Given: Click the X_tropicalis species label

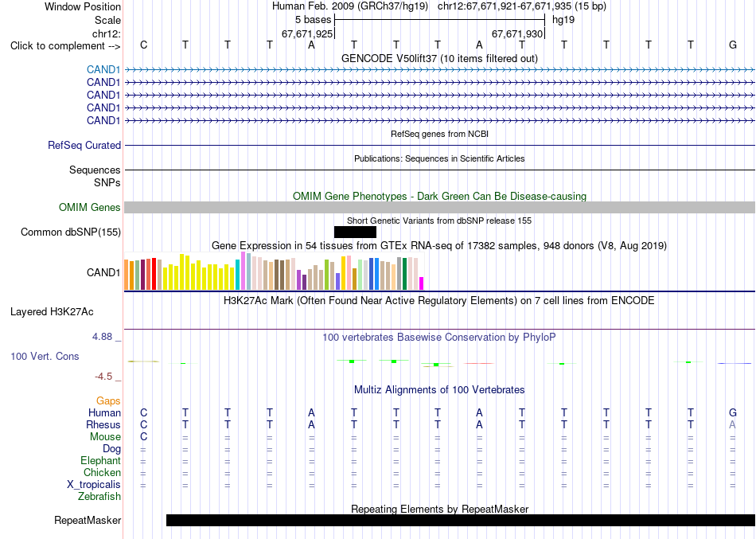Looking at the screenshot, I should (x=94, y=485).
